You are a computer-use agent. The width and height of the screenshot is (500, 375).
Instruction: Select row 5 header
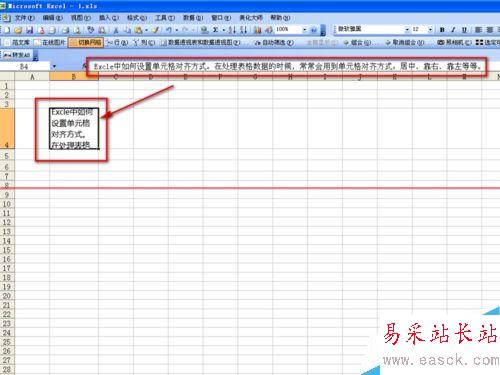point(7,156)
